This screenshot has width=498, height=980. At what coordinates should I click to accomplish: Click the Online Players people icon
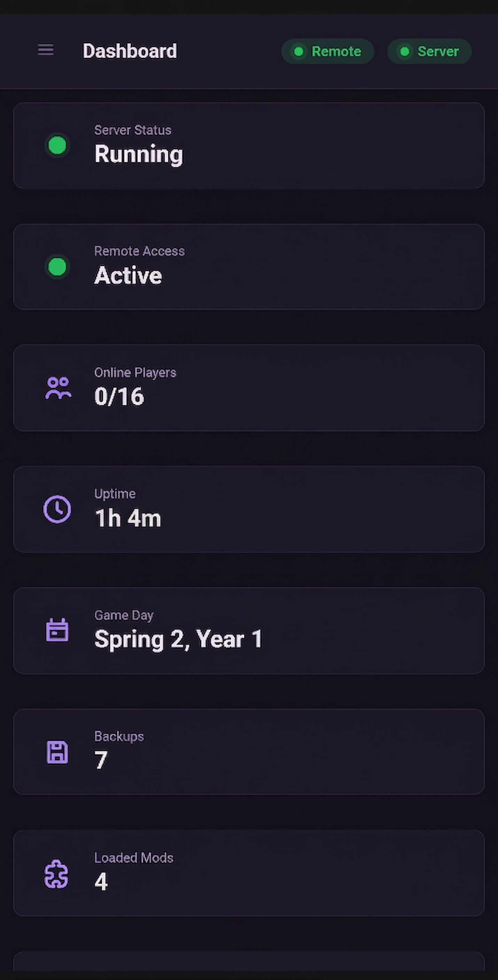(58, 388)
